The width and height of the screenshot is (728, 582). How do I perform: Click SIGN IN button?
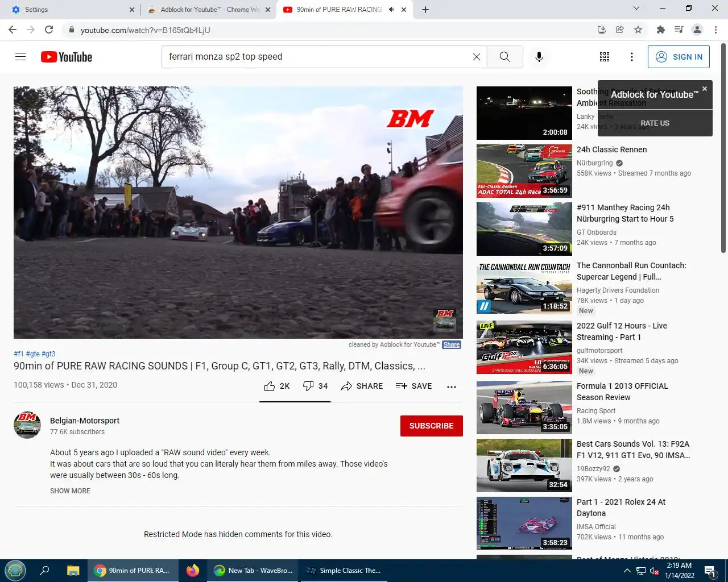[679, 57]
